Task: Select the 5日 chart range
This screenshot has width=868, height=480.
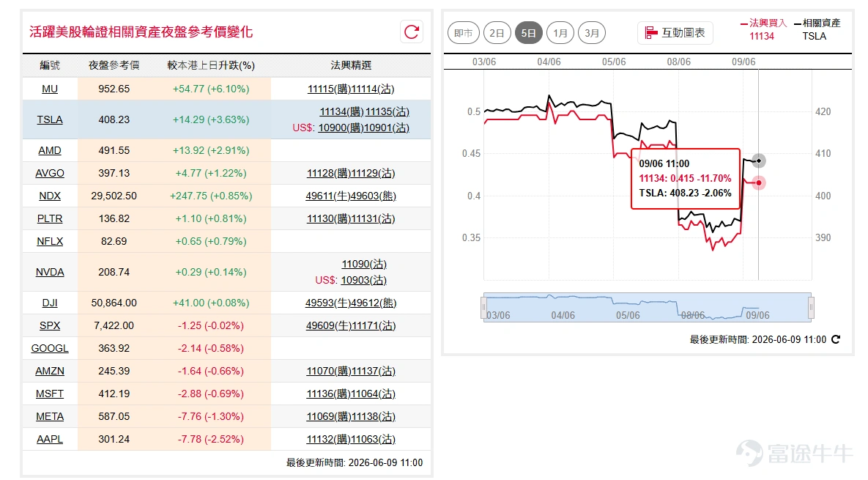Action: tap(529, 33)
